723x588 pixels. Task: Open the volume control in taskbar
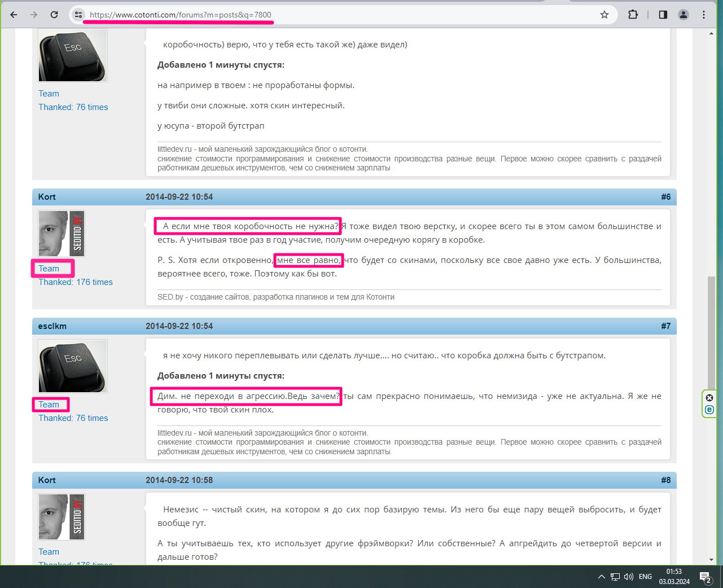point(629,577)
